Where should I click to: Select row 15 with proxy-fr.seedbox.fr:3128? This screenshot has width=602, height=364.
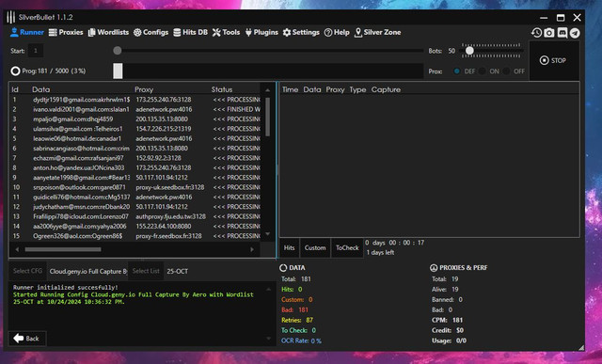135,236
